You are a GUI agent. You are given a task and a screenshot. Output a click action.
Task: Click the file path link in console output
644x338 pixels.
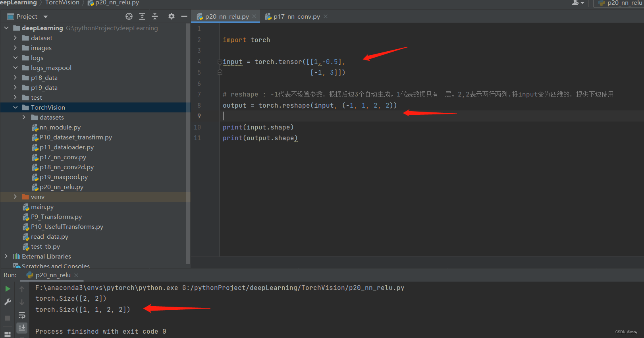293,288
